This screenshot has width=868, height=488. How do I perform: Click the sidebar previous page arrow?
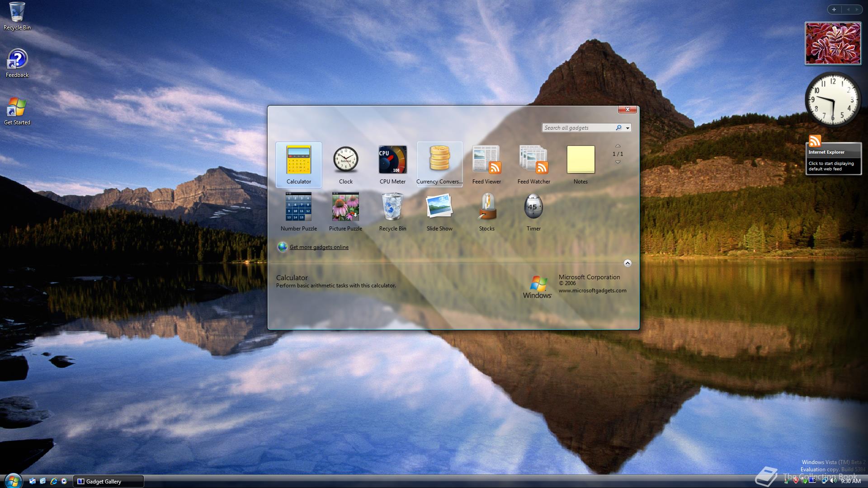click(x=848, y=9)
